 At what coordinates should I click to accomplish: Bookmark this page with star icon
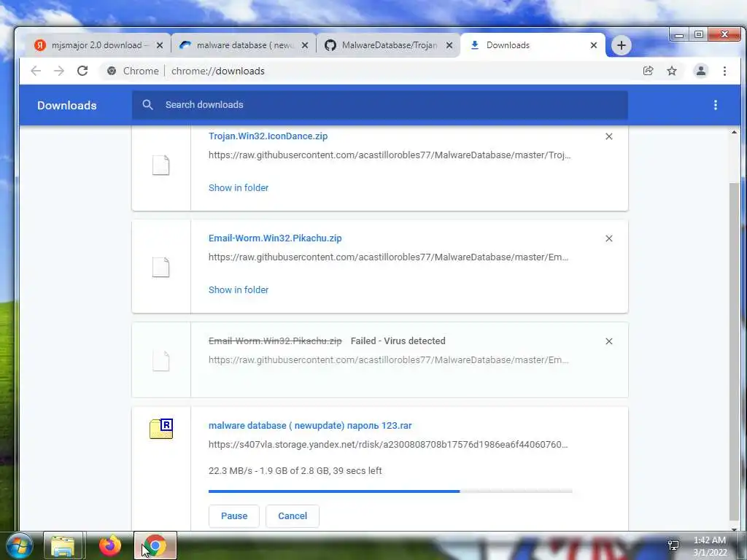672,71
